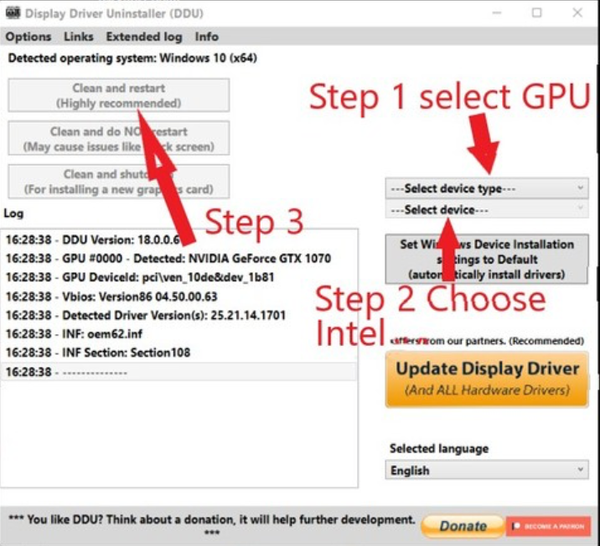This screenshot has height=546, width=600.
Task: Click Clean and do NOT restart button
Action: (x=119, y=139)
